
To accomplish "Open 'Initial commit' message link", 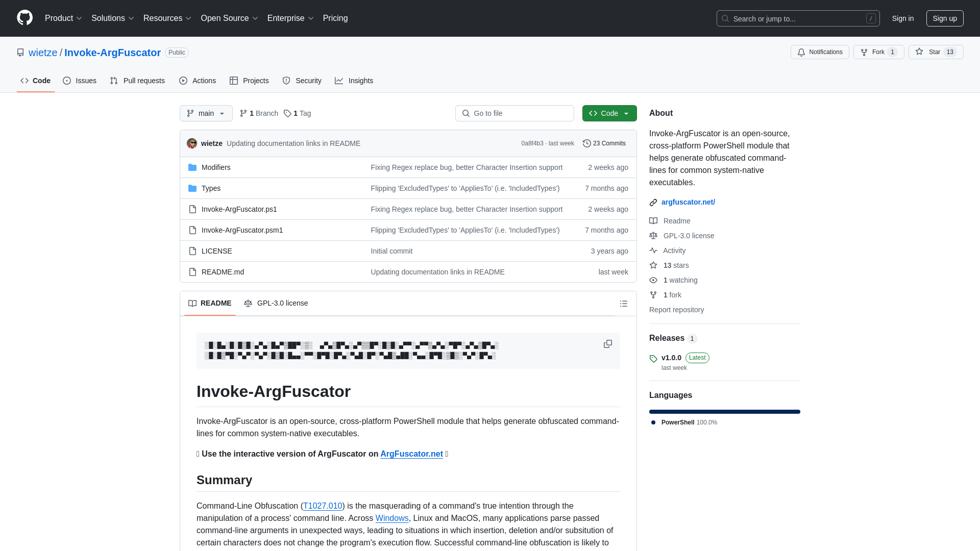I will [x=391, y=251].
